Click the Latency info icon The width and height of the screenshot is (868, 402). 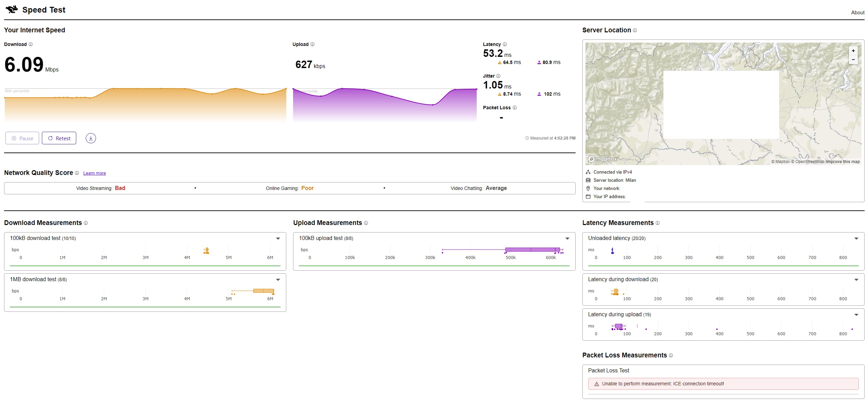pyautogui.click(x=505, y=44)
